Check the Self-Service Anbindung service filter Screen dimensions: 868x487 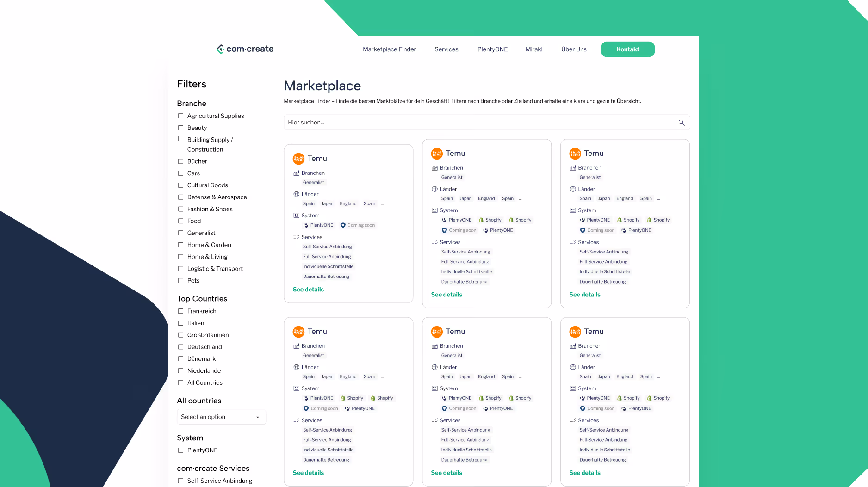click(181, 481)
